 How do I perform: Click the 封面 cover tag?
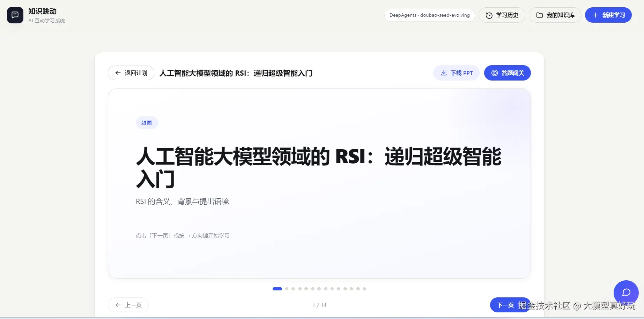point(147,123)
